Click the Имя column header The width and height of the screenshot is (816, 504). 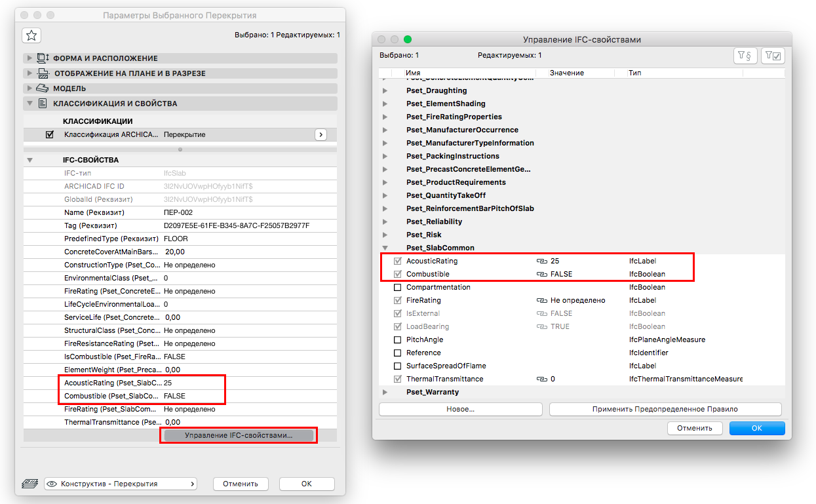pos(413,73)
